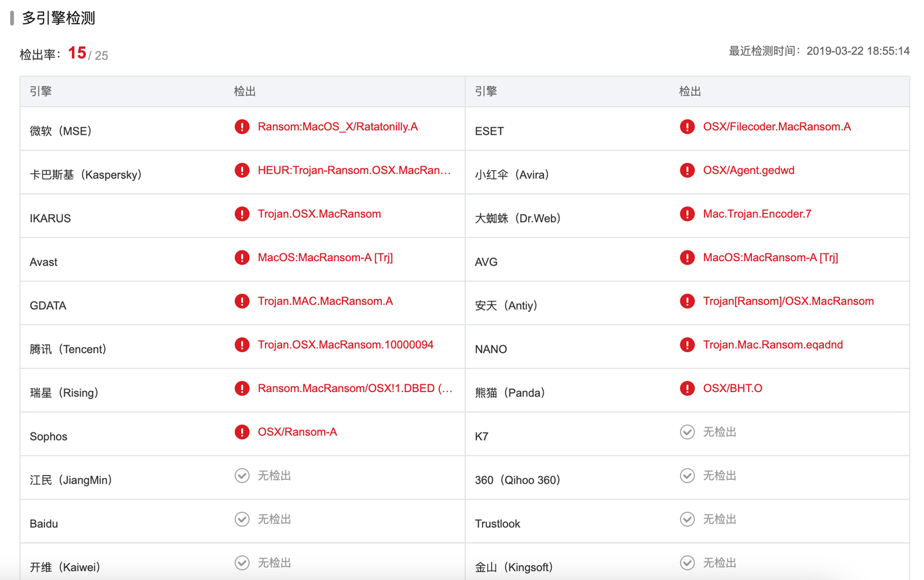The width and height of the screenshot is (924, 580).
Task: Click the alert icon beside Trojan.MAC.MacRansom.A
Action: [x=242, y=301]
